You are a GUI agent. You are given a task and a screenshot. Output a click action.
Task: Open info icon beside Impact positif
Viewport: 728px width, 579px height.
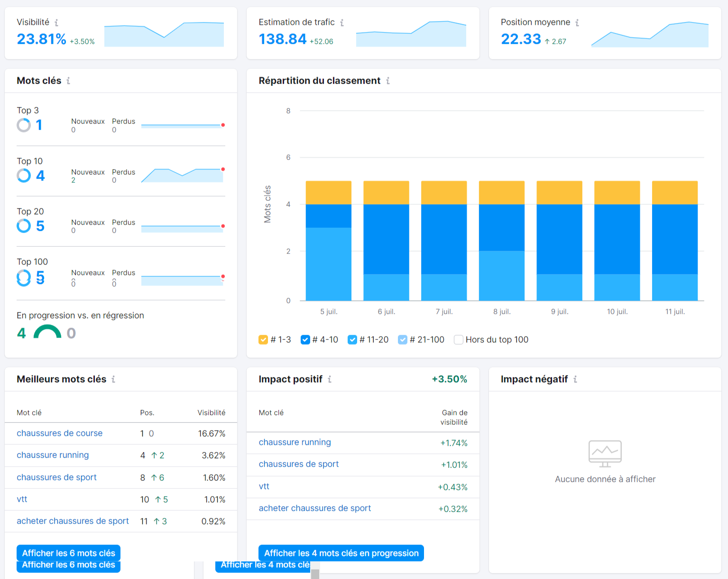point(330,379)
